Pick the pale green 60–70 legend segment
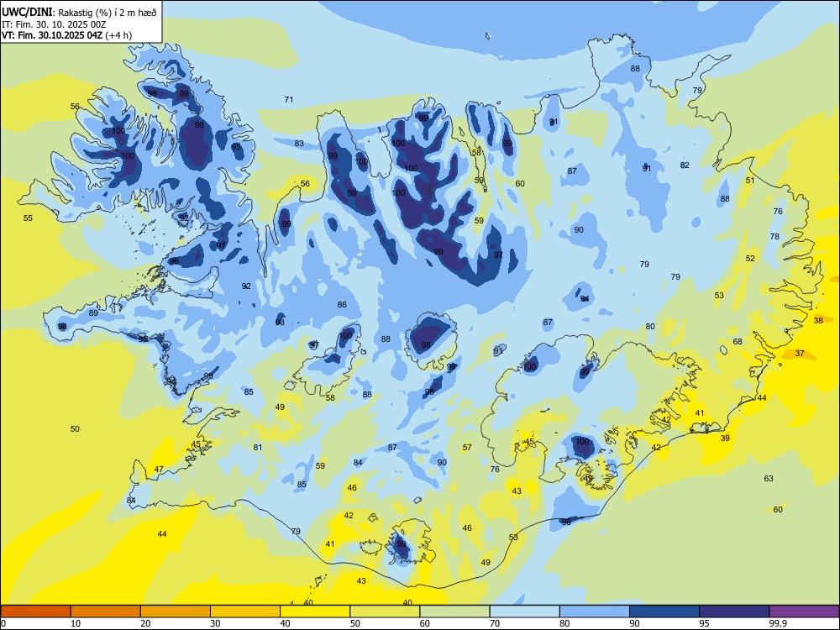The height and width of the screenshot is (630, 840). pos(454,612)
